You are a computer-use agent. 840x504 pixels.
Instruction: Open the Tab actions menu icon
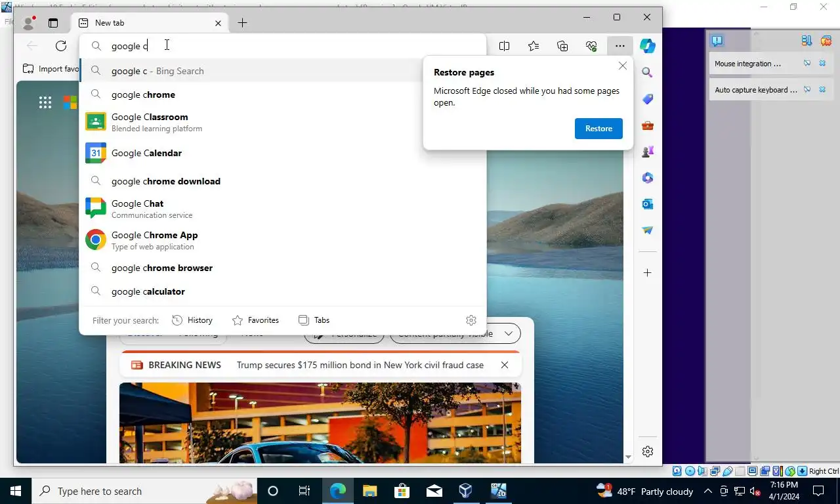(53, 23)
